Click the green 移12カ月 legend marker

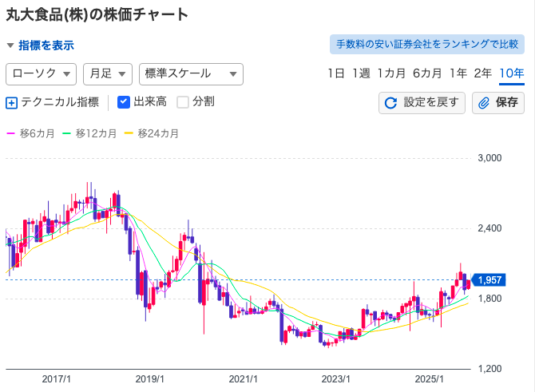point(68,133)
